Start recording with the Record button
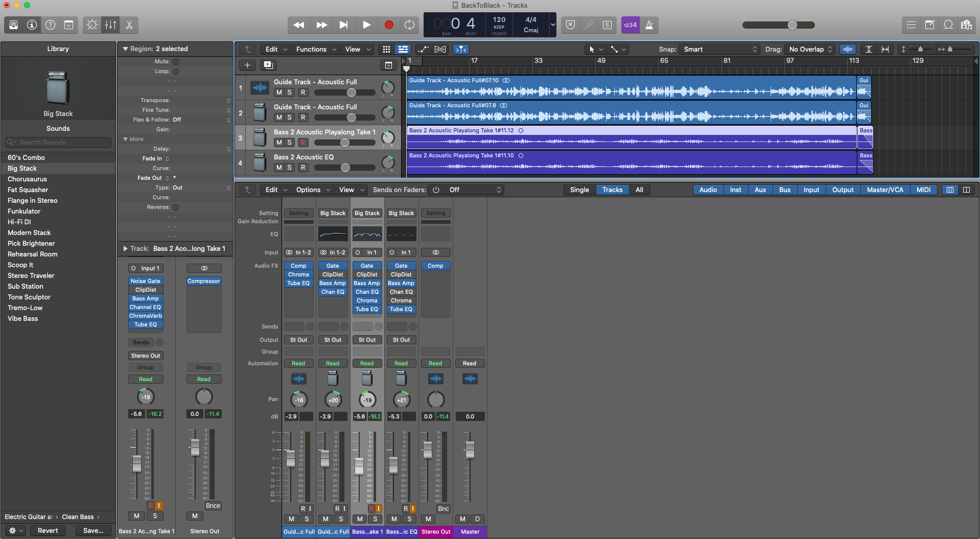 (389, 25)
